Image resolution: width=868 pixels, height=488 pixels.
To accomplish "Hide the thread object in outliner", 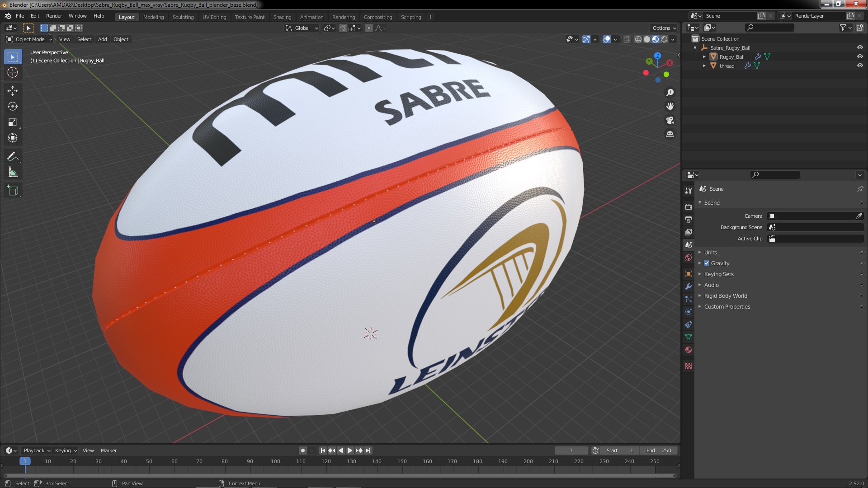I will (x=860, y=66).
